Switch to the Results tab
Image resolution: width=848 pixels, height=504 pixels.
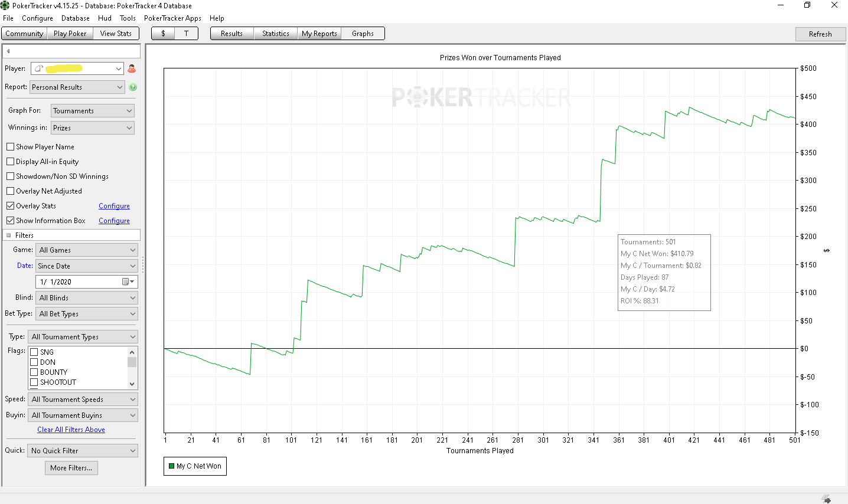coord(231,34)
